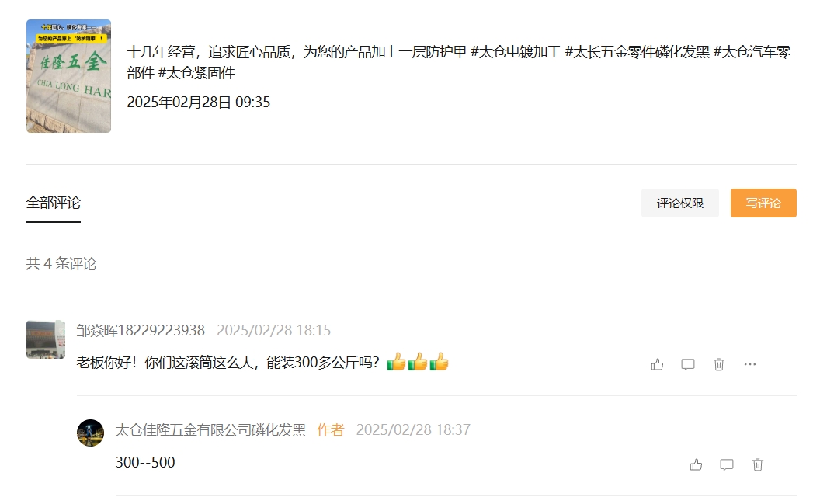This screenshot has height=504, width=820.
Task: Click the orange 作者 tag
Action: 331,429
